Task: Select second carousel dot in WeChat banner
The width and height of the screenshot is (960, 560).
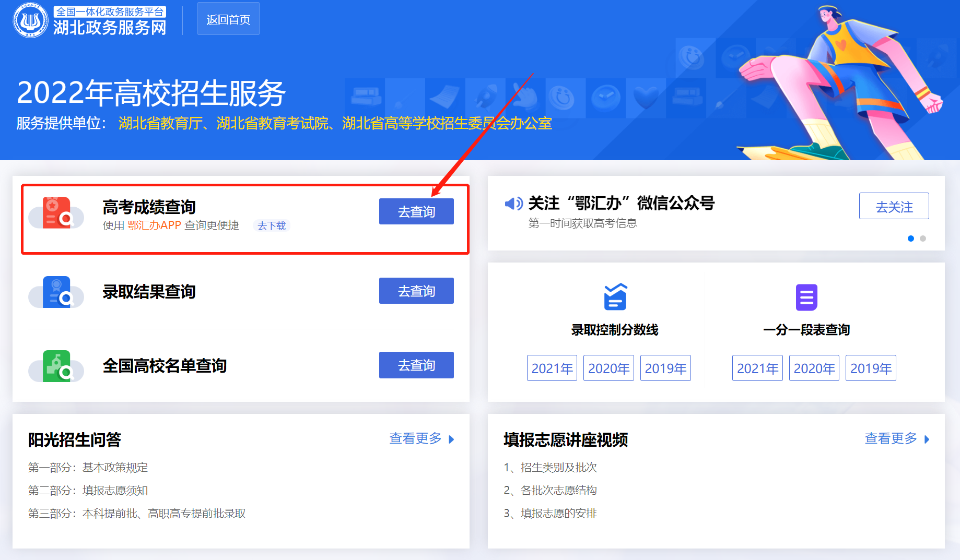Action: (923, 239)
